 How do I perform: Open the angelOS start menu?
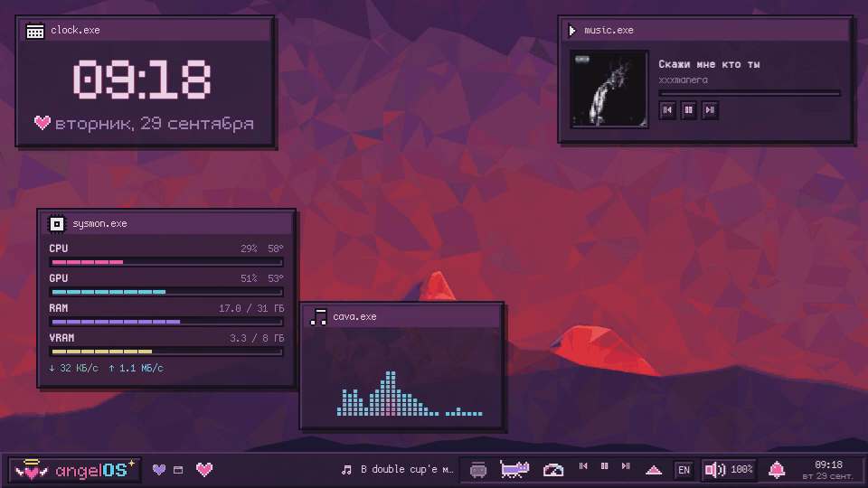pyautogui.click(x=75, y=470)
